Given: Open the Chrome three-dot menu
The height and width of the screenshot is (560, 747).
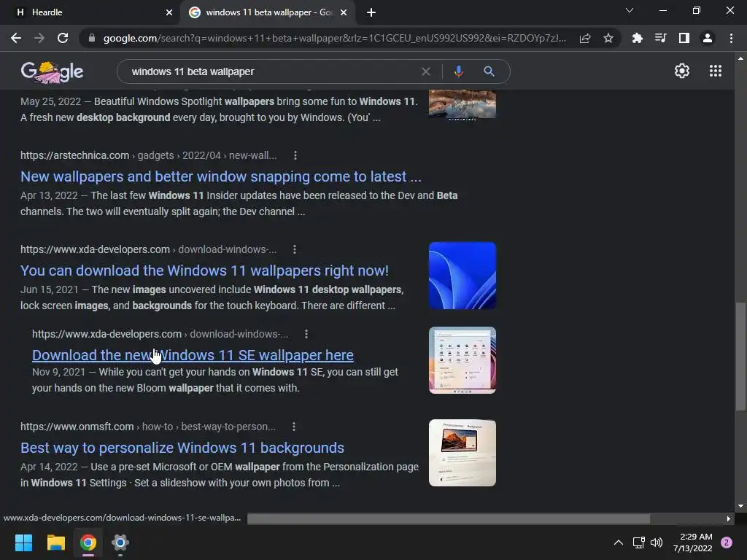Looking at the screenshot, I should [731, 38].
